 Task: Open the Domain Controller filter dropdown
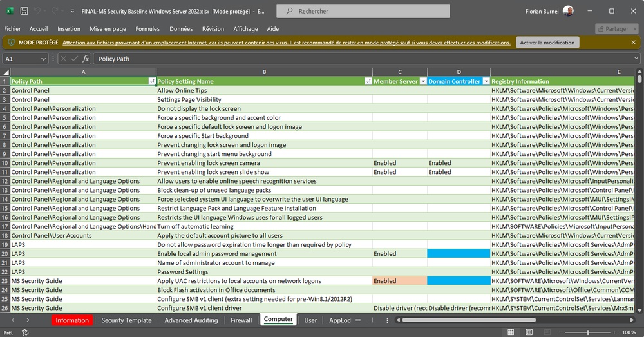pos(485,82)
